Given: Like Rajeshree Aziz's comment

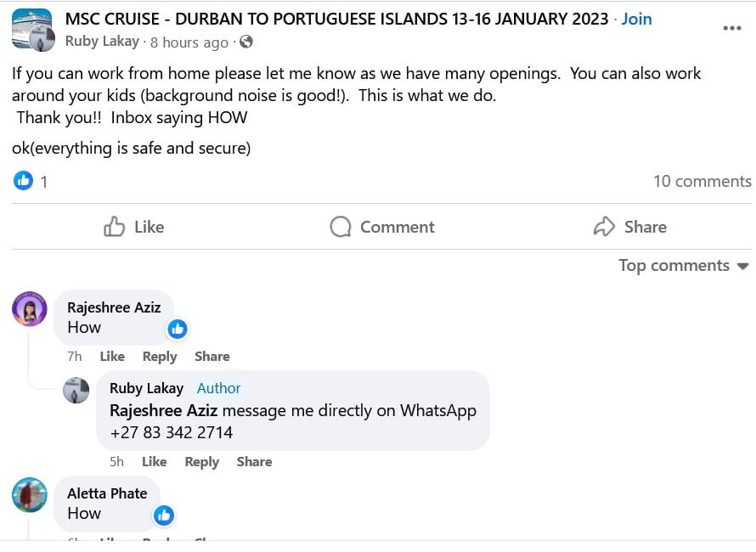Looking at the screenshot, I should click(x=112, y=357).
